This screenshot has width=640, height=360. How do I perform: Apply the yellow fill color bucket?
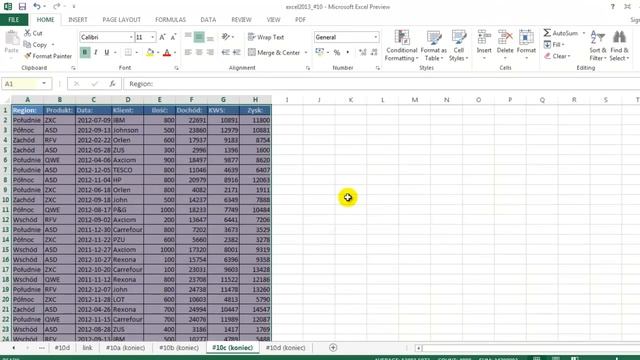click(x=150, y=52)
